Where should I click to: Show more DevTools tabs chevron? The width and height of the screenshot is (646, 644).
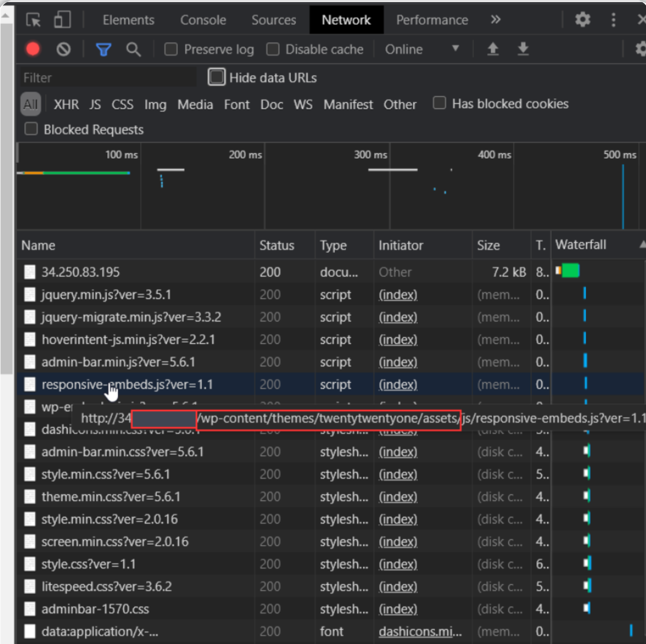495,19
